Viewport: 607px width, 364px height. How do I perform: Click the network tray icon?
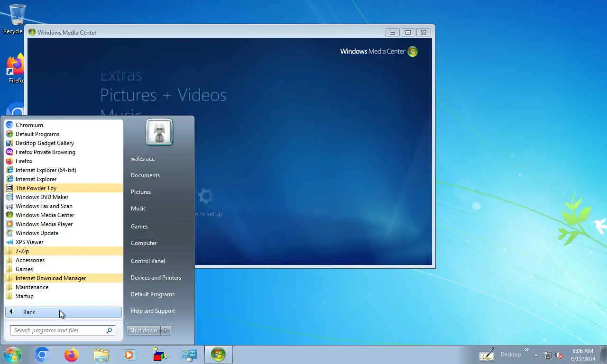548,355
